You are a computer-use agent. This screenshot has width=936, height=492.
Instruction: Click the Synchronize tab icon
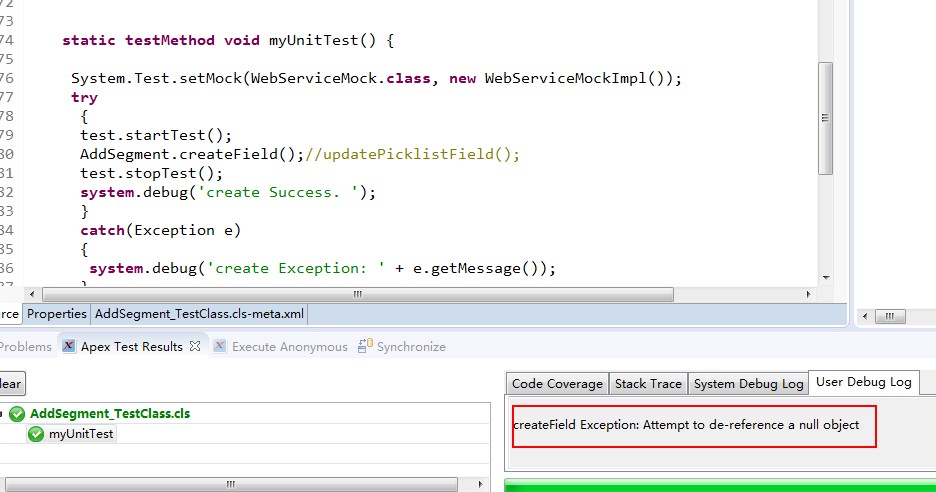point(365,346)
